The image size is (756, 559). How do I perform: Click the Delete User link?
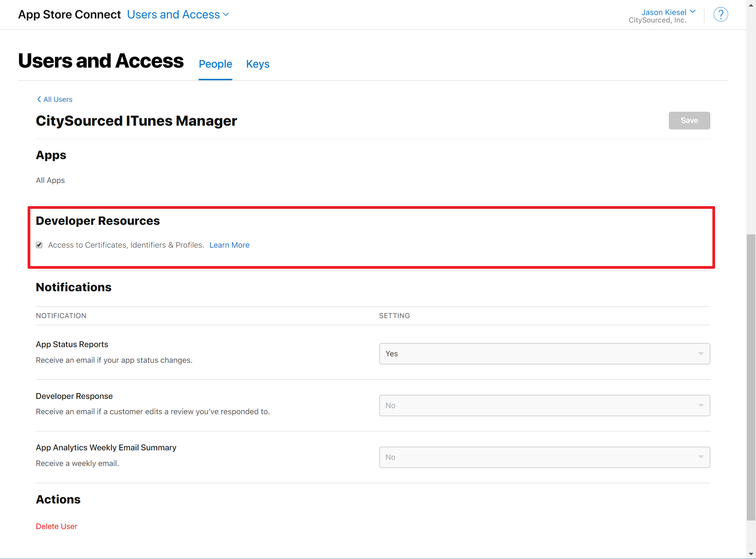[57, 526]
